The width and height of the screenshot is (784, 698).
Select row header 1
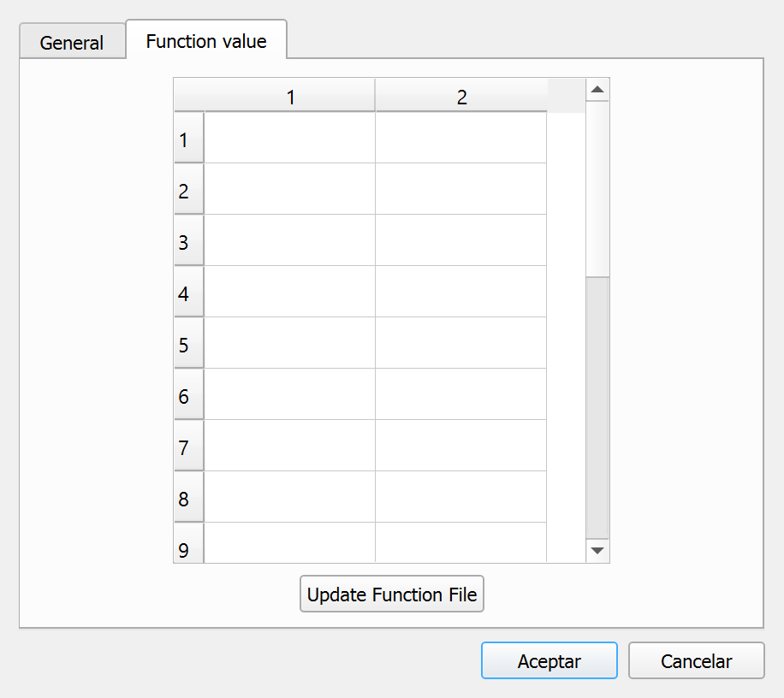(189, 139)
